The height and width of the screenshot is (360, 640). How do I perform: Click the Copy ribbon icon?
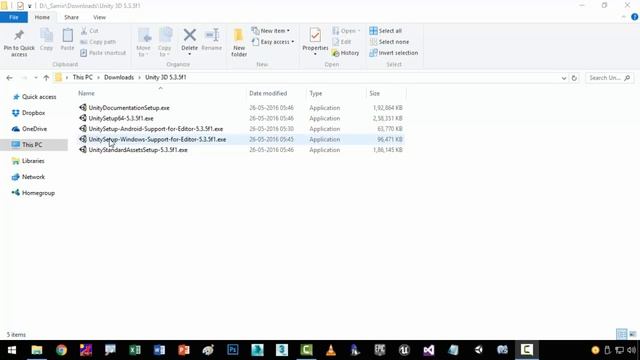47,36
